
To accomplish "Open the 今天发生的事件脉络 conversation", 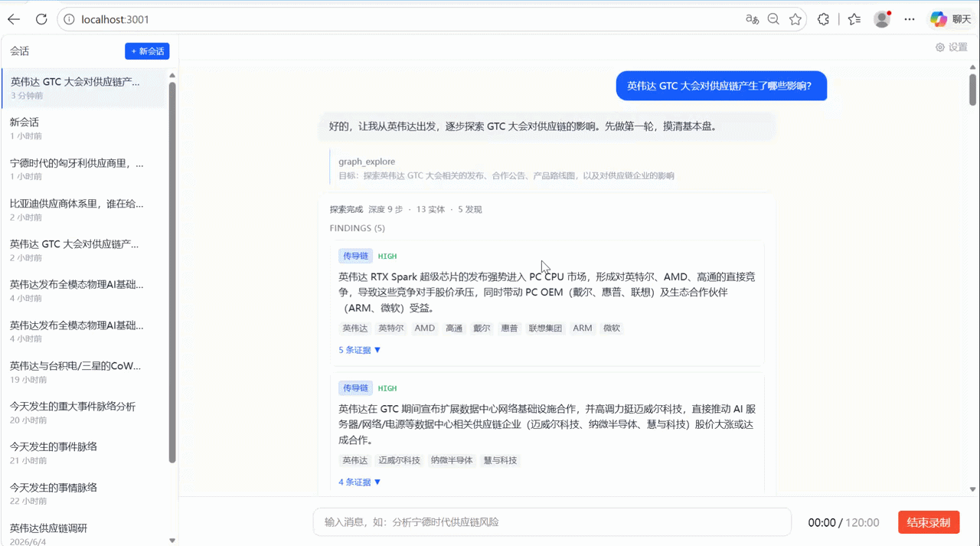I will (x=83, y=453).
